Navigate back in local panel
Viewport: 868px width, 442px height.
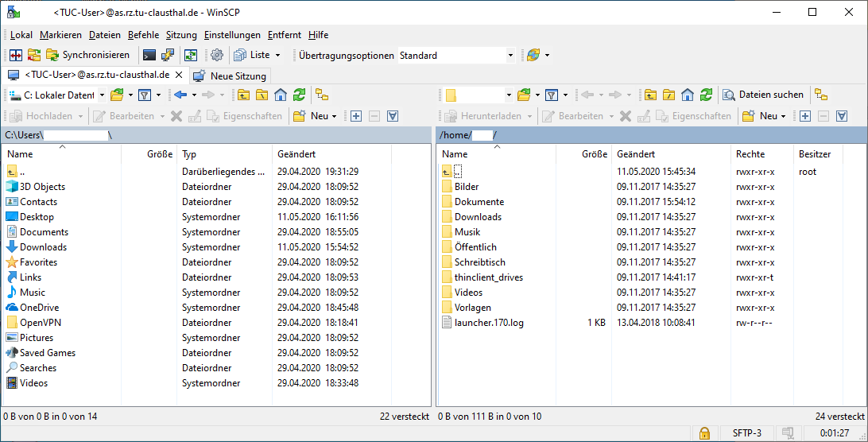tap(180, 95)
